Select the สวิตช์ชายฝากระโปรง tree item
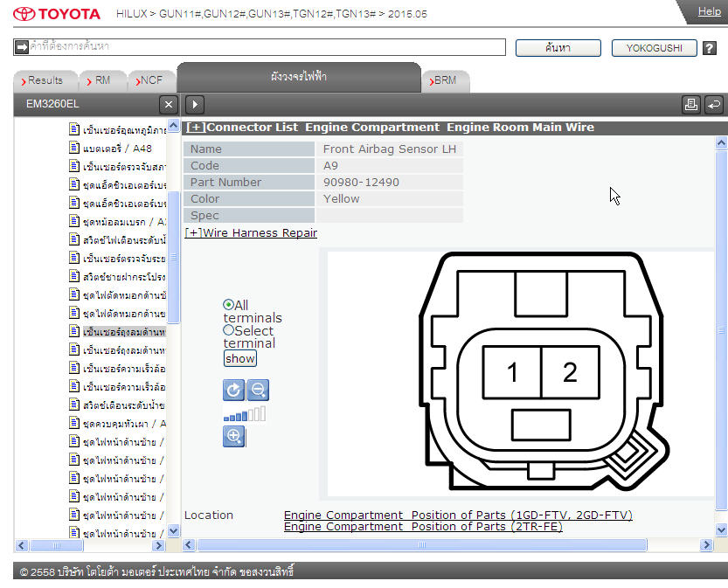 (x=124, y=277)
